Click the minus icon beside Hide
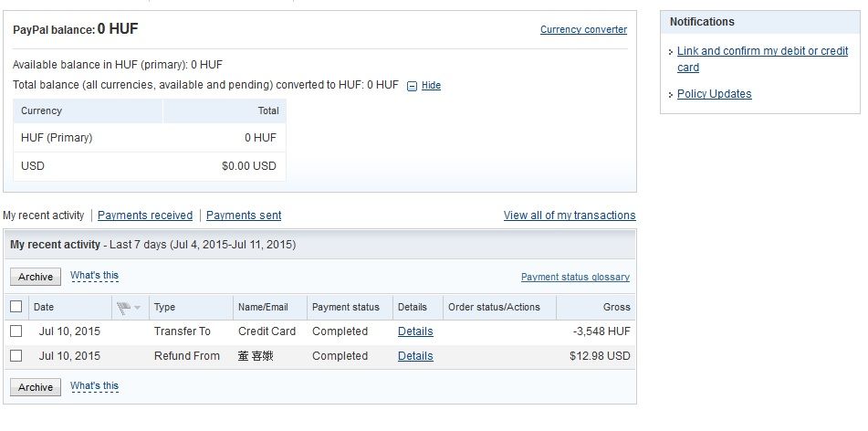868x431 pixels. click(412, 86)
